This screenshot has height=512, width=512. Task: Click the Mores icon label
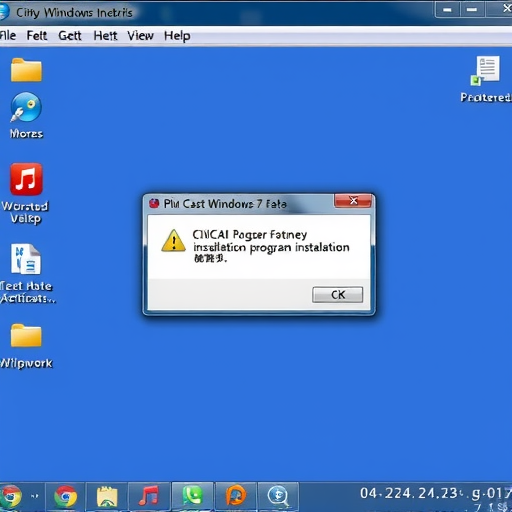click(x=26, y=134)
